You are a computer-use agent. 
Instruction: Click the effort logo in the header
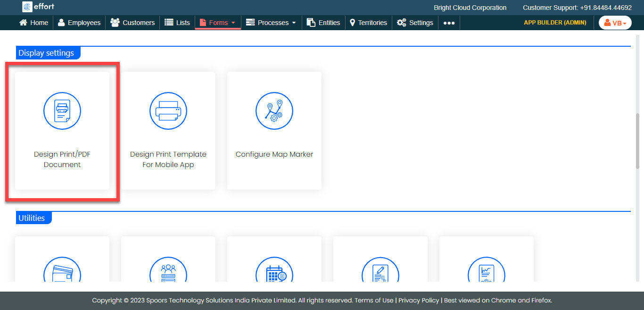(39, 7)
